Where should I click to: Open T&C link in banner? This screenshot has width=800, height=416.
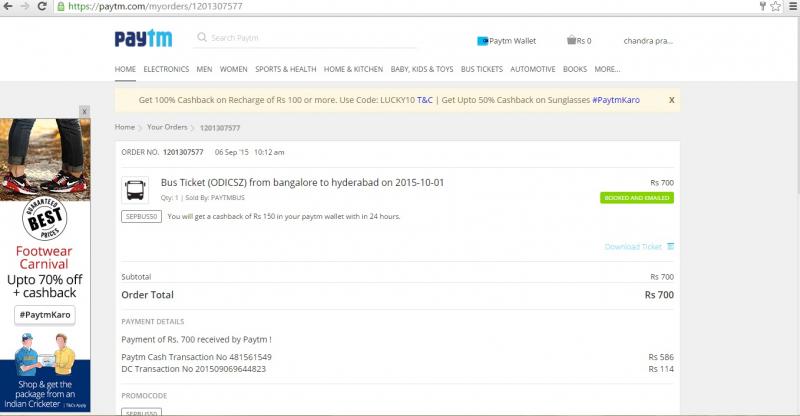click(424, 100)
